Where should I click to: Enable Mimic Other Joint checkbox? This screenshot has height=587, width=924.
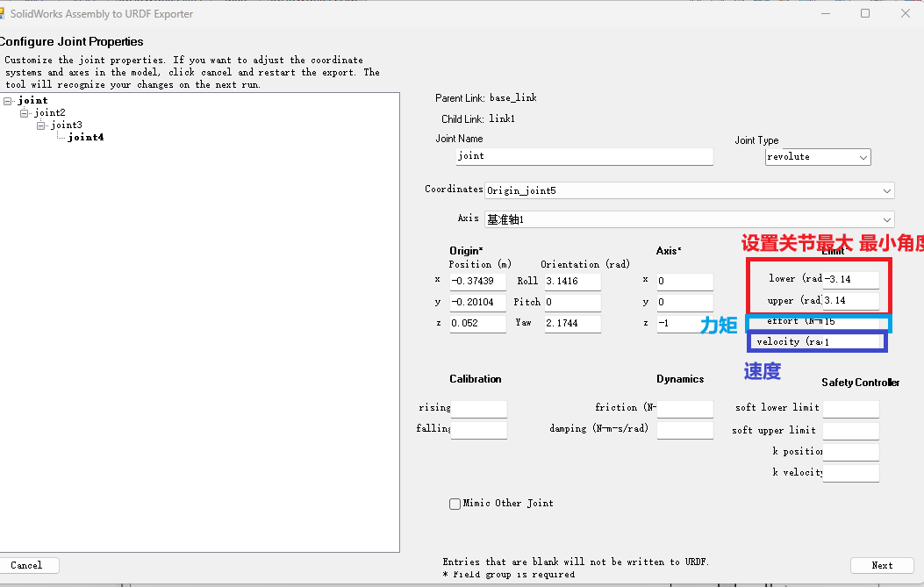(x=455, y=504)
